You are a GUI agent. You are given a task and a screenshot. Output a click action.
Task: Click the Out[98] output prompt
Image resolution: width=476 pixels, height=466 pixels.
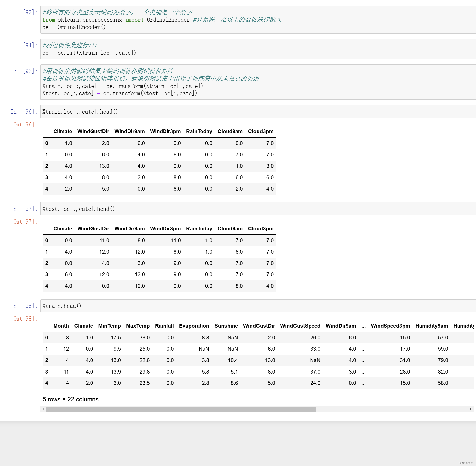pyautogui.click(x=25, y=318)
